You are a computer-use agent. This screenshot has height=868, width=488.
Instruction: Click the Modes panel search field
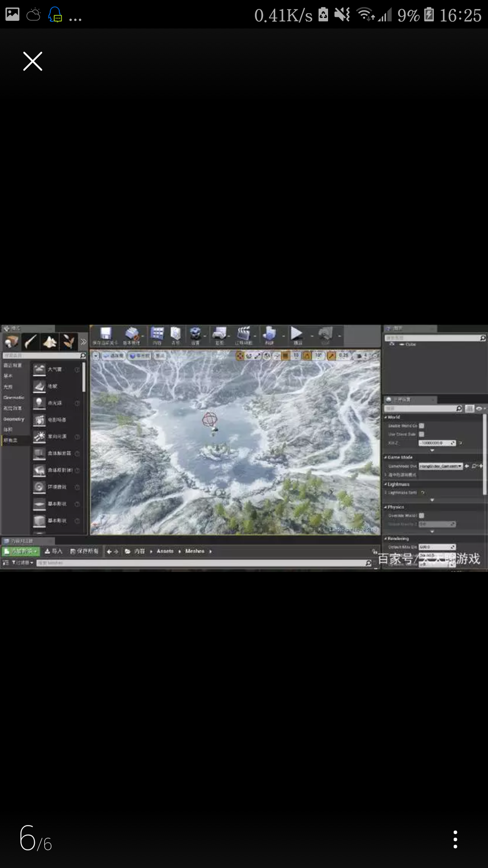pos(44,356)
